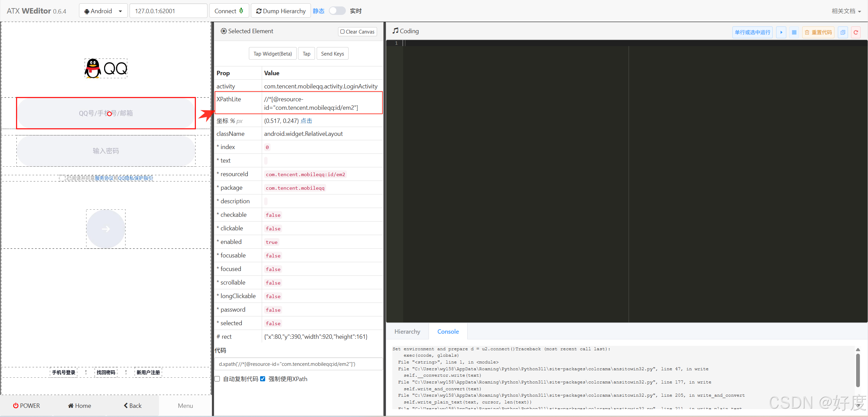The image size is (868, 417).
Task: Uncheck the 强制使用XPath checkbox
Action: pyautogui.click(x=263, y=379)
